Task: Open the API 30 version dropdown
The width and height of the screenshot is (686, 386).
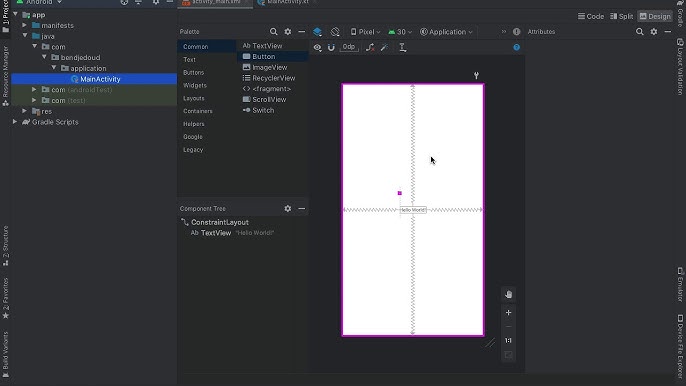Action: coord(400,32)
